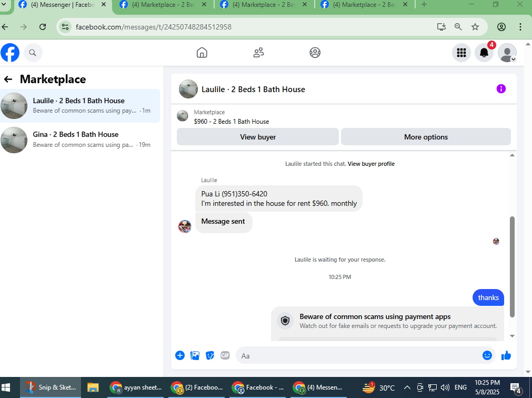Screen dimensions: 532x398
Task: Open the tab search dropdown arrow
Action: [x=4, y=4]
